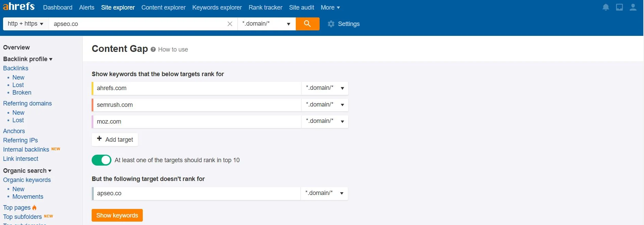
Task: Open Keywords explorer
Action: [217, 8]
